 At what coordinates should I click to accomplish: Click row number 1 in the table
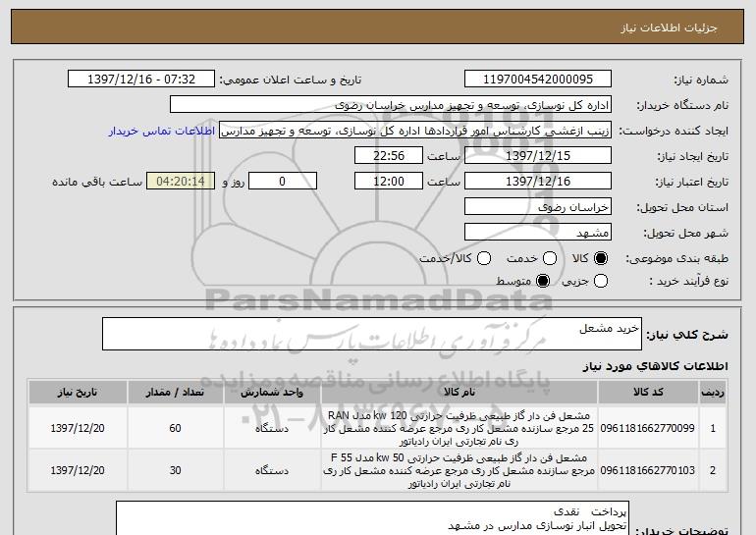tap(713, 428)
